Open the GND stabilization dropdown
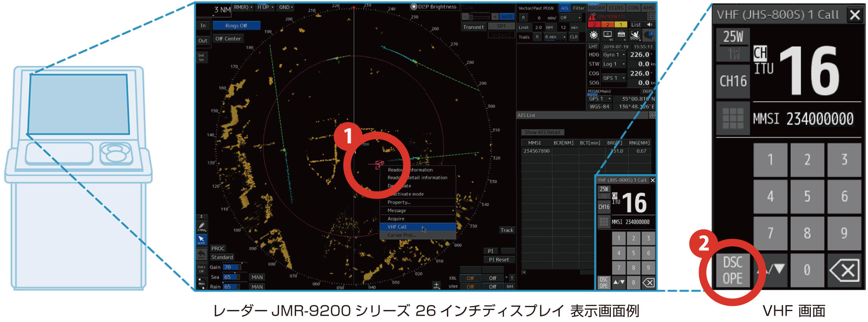This screenshot has width=868, height=322. tap(286, 7)
